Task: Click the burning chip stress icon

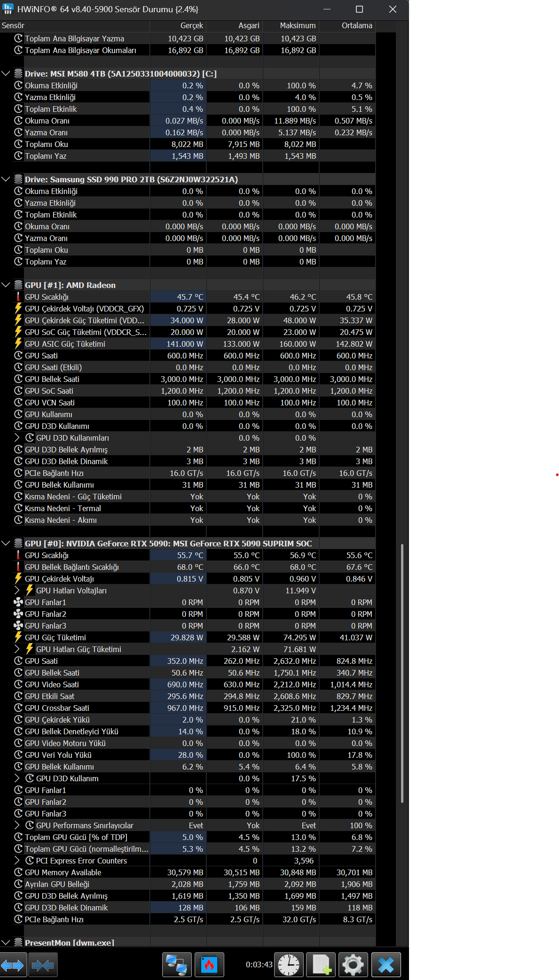Action: coord(209,965)
